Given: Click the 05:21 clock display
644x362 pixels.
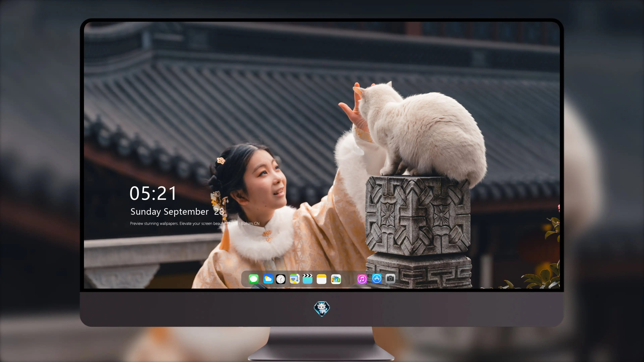Looking at the screenshot, I should tap(153, 193).
